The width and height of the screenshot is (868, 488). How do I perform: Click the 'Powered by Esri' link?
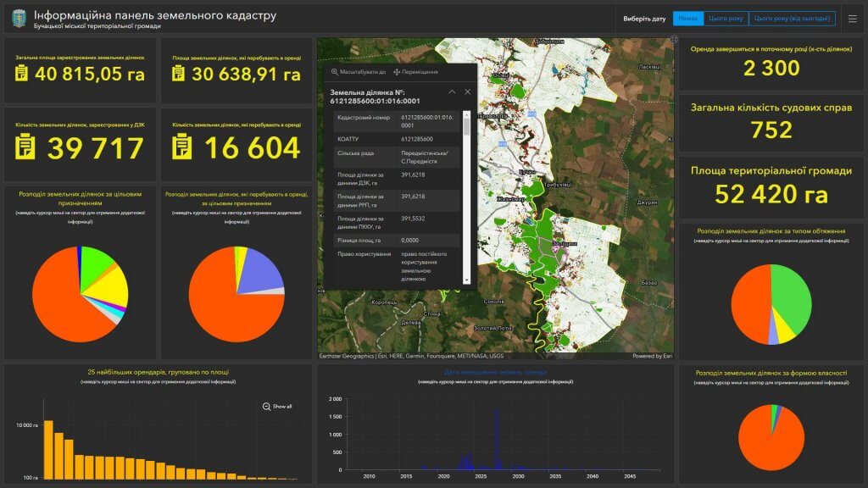[652, 357]
